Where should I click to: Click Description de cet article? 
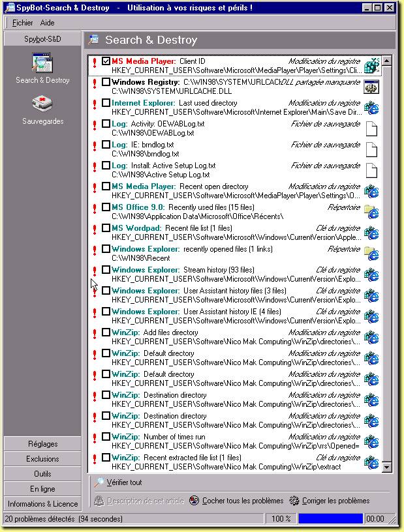[139, 501]
